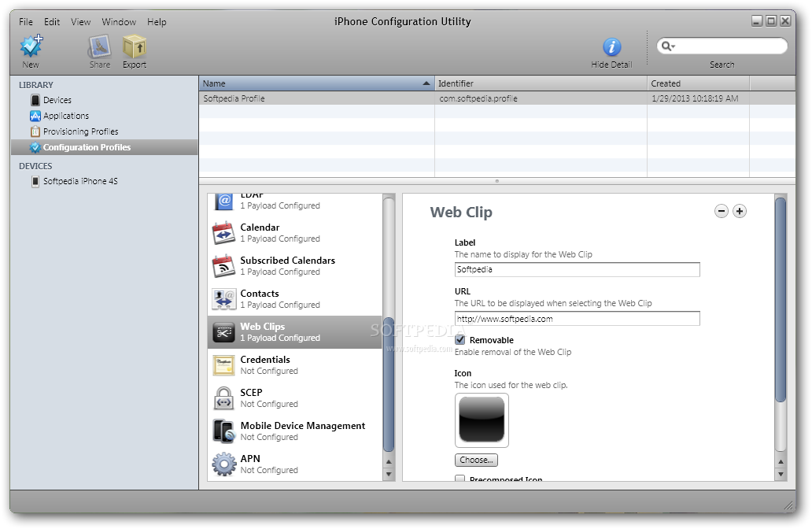Open the File menu
Viewport: 812px width, 529px height.
pyautogui.click(x=26, y=22)
